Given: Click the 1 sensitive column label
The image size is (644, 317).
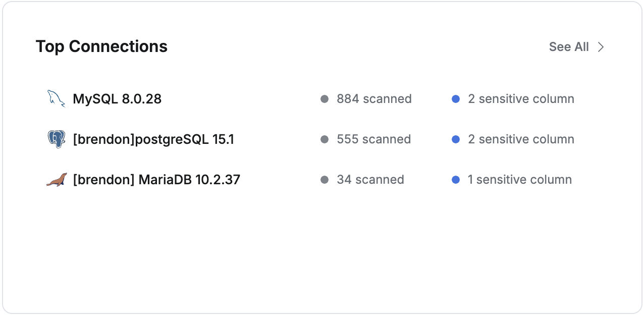Looking at the screenshot, I should click(x=520, y=180).
